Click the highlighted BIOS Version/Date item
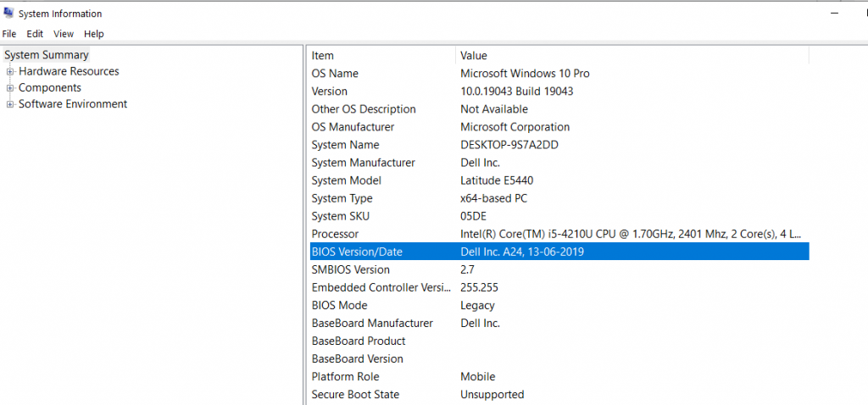 [357, 252]
